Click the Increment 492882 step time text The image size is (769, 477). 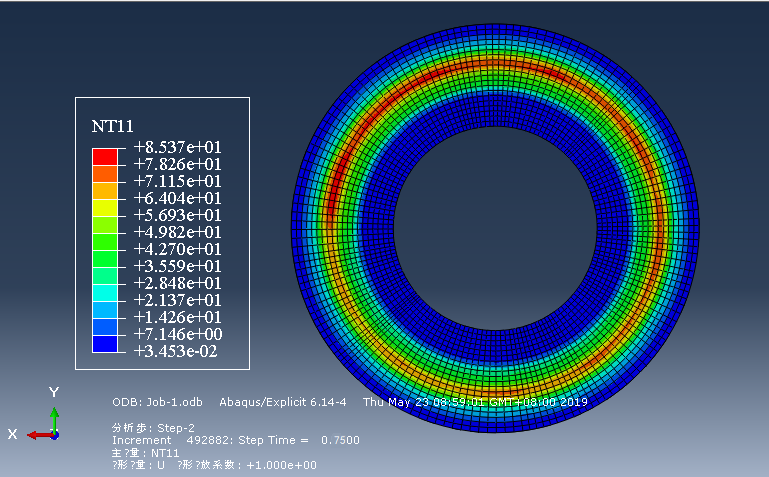click(x=235, y=440)
